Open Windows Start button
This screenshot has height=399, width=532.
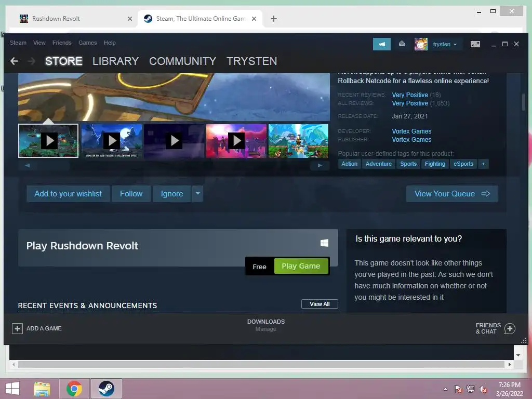click(x=12, y=389)
